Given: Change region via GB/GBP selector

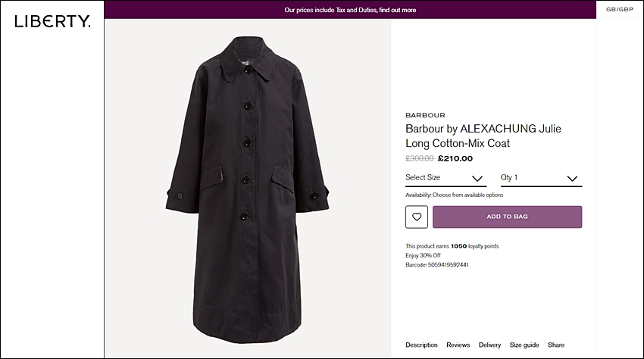Looking at the screenshot, I should point(620,9).
